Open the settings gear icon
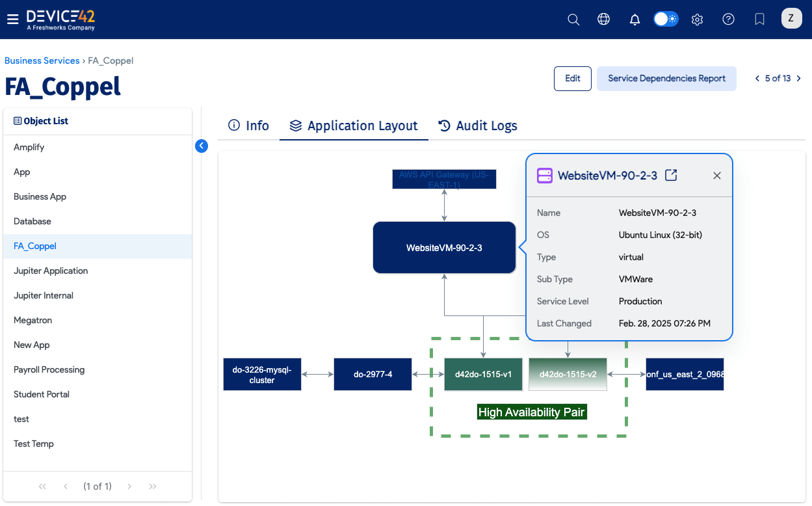Screen dimensions: 812x506 pyautogui.click(x=697, y=20)
